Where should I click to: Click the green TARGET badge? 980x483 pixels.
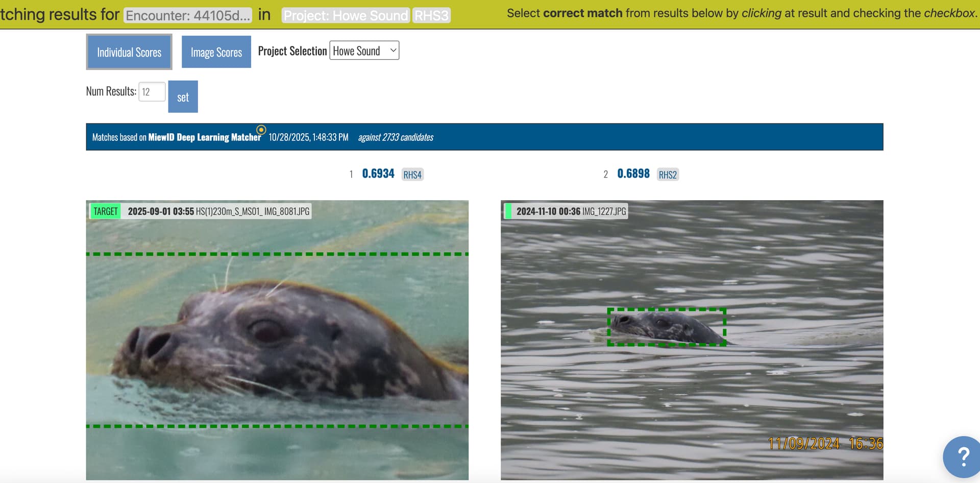pos(106,211)
